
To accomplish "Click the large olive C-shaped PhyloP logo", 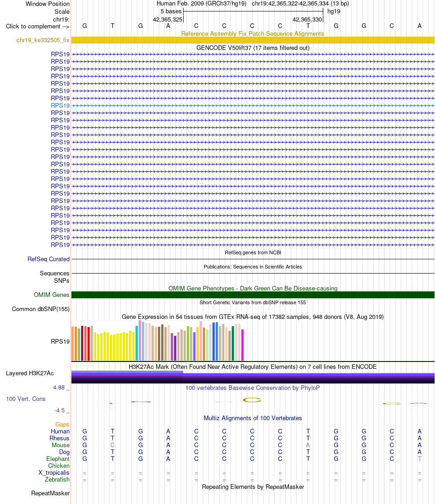I will pos(252,400).
